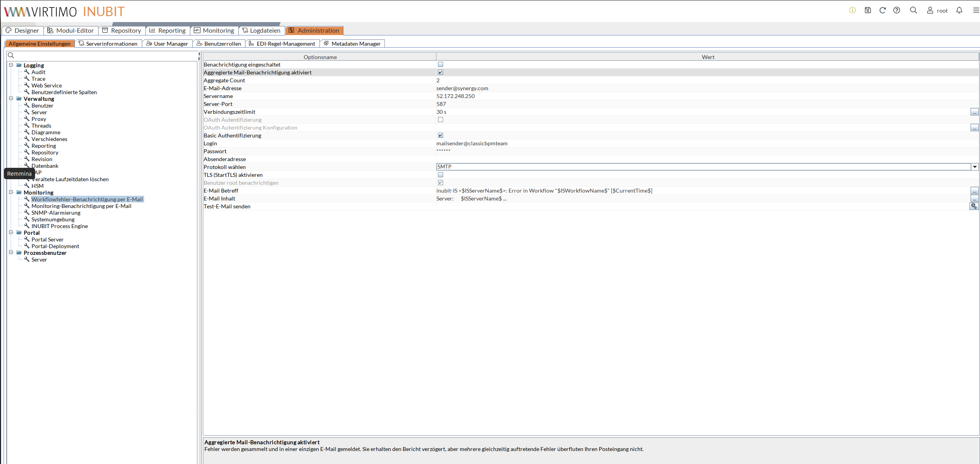
Task: Disable the Basic Authentifizierung checkbox
Action: [x=440, y=135]
